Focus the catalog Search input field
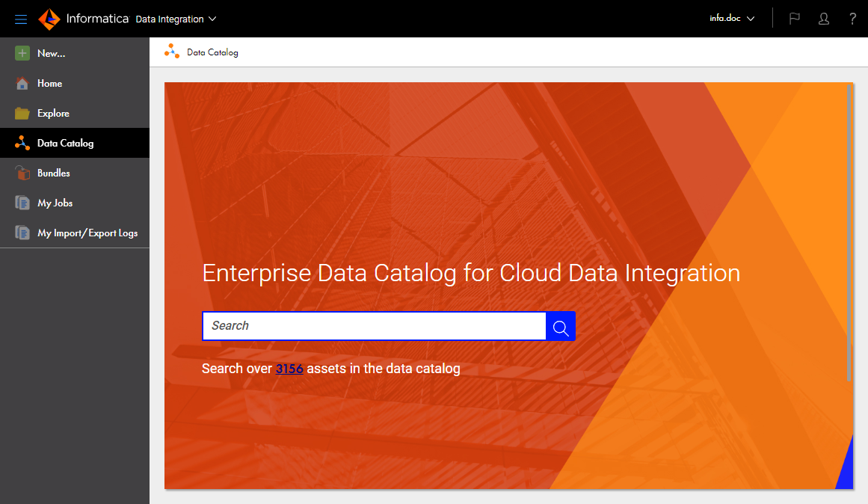868x504 pixels. pyautogui.click(x=375, y=326)
